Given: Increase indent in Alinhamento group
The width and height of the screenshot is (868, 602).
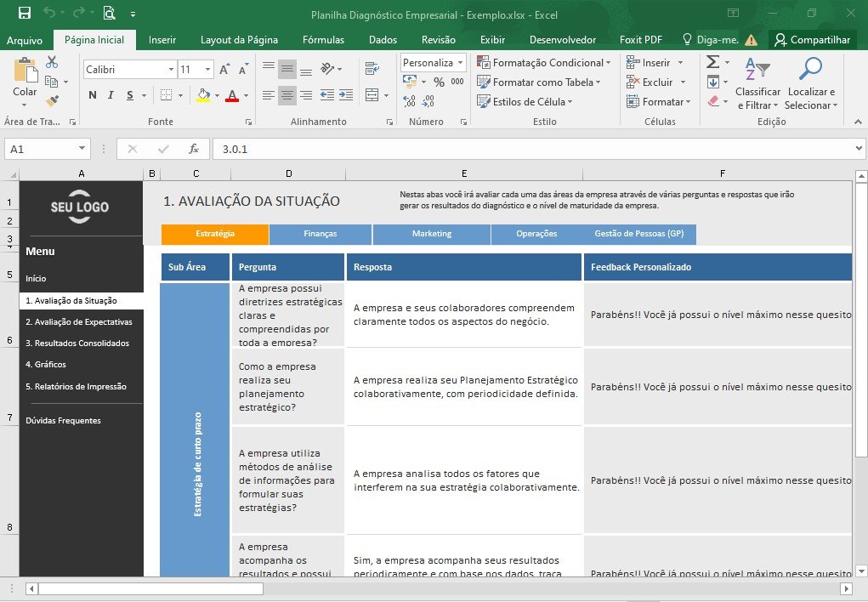Looking at the screenshot, I should coord(346,95).
